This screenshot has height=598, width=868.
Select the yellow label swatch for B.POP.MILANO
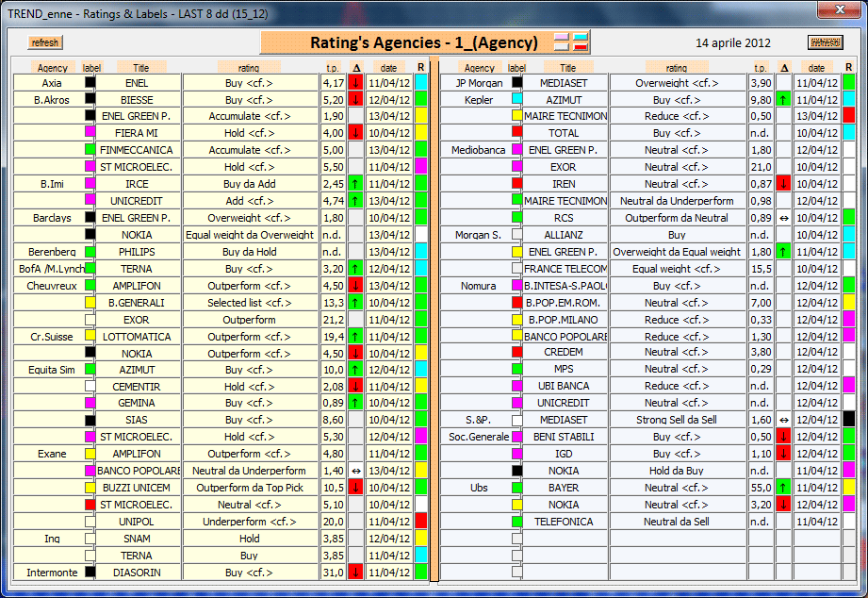[517, 319]
